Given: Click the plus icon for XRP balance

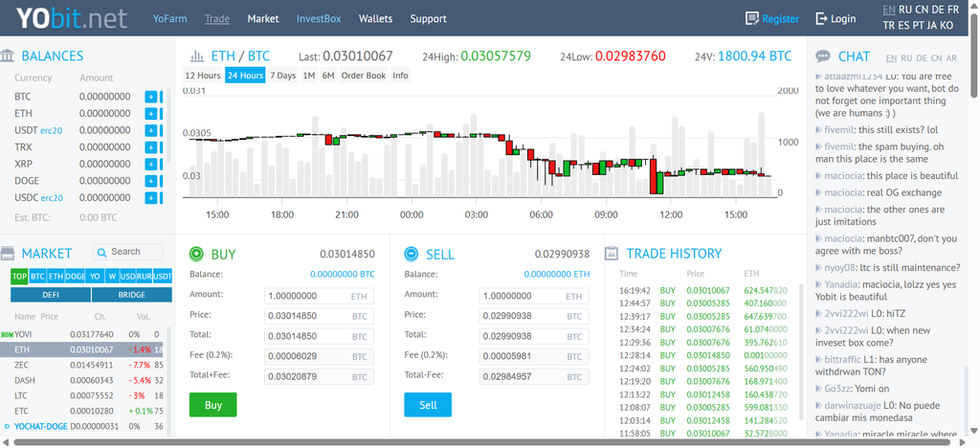Looking at the screenshot, I should pyautogui.click(x=150, y=165).
